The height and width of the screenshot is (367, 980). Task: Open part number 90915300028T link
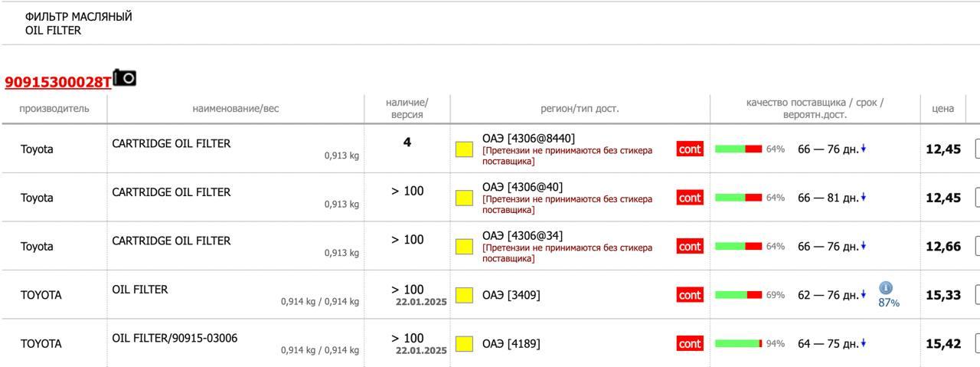pyautogui.click(x=58, y=82)
